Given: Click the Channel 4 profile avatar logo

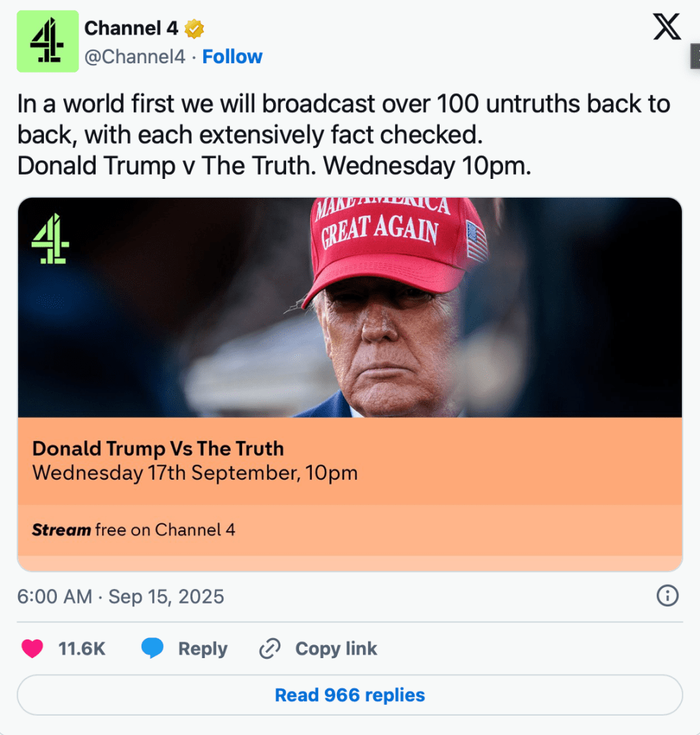Looking at the screenshot, I should (47, 42).
